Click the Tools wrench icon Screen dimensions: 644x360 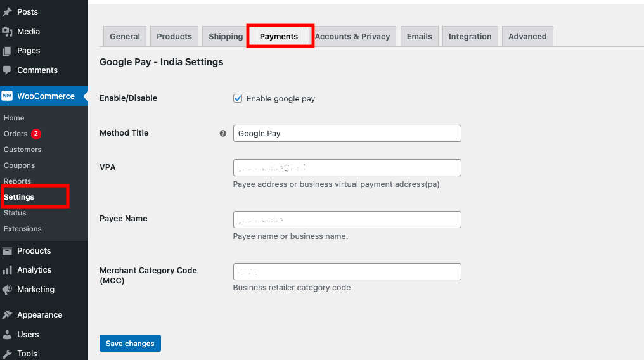point(7,354)
